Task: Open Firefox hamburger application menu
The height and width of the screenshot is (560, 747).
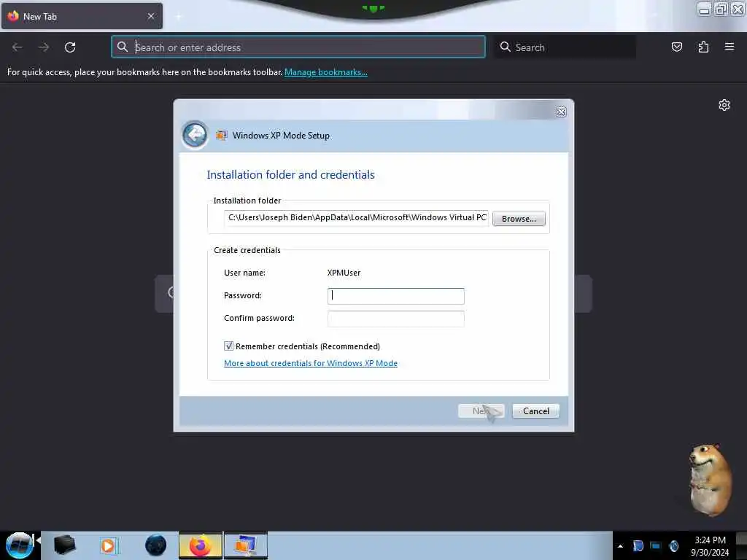Action: (x=729, y=47)
